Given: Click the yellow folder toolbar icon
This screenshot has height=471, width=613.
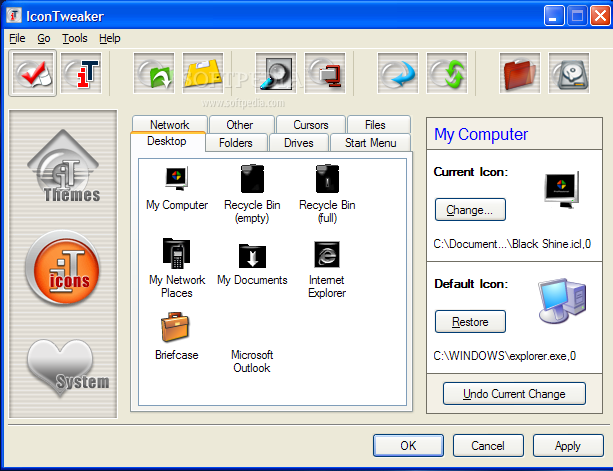Looking at the screenshot, I should pos(203,73).
